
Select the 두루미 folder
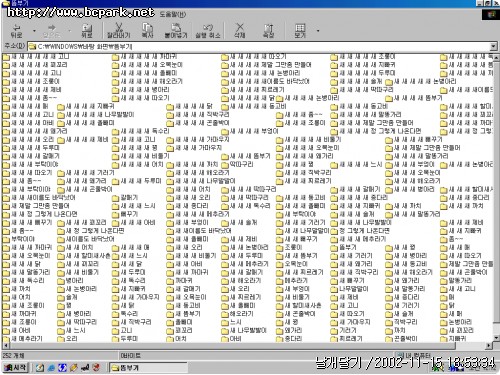point(125,339)
